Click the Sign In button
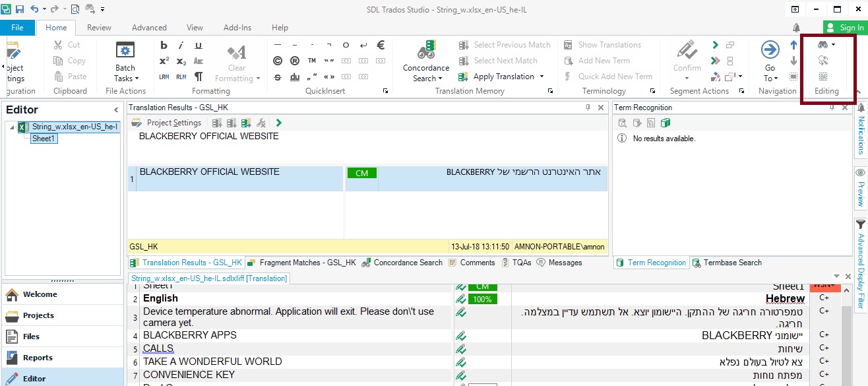The height and width of the screenshot is (386, 868). point(845,28)
